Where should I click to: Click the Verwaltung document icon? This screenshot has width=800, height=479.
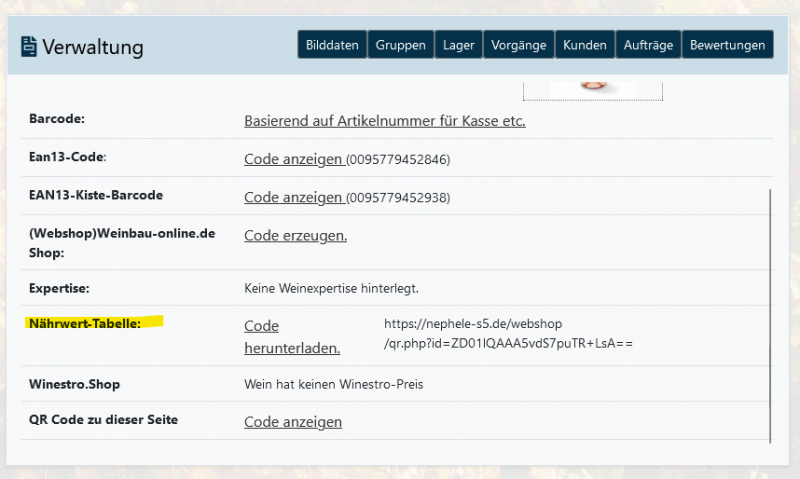[x=28, y=46]
